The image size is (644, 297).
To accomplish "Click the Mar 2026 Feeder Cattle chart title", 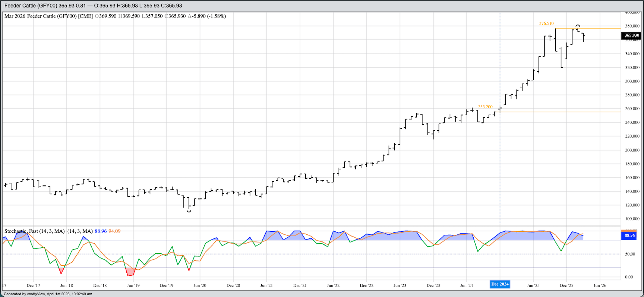I will [x=48, y=16].
